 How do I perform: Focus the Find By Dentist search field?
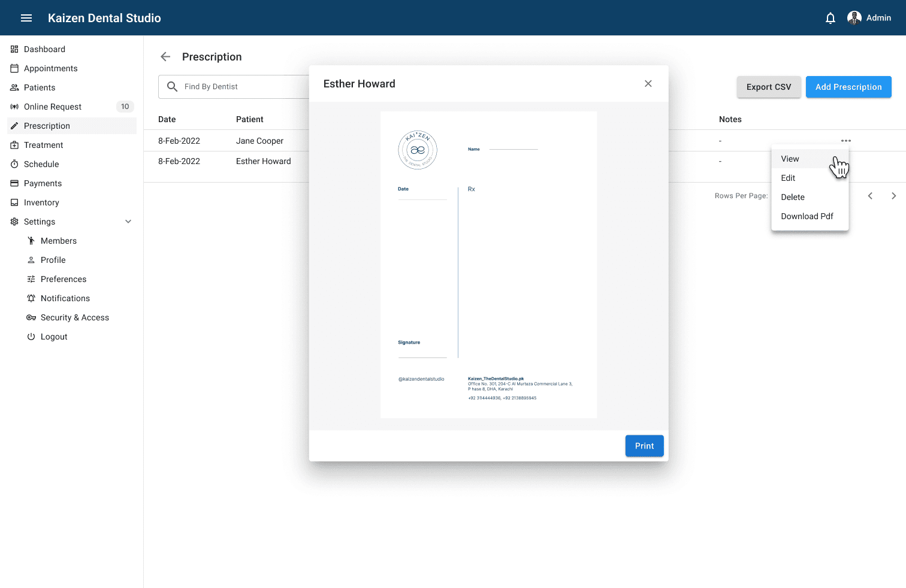click(240, 87)
